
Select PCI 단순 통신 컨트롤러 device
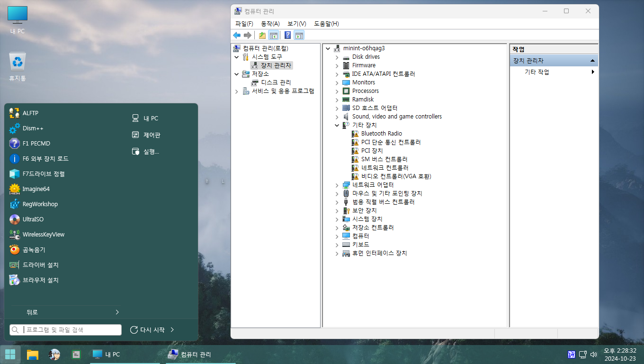coord(391,142)
